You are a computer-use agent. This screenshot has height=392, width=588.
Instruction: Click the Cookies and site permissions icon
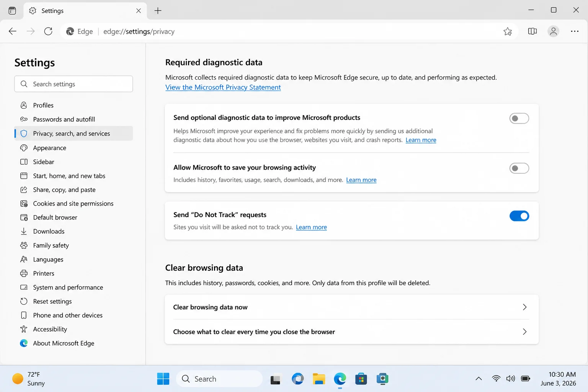click(x=24, y=204)
